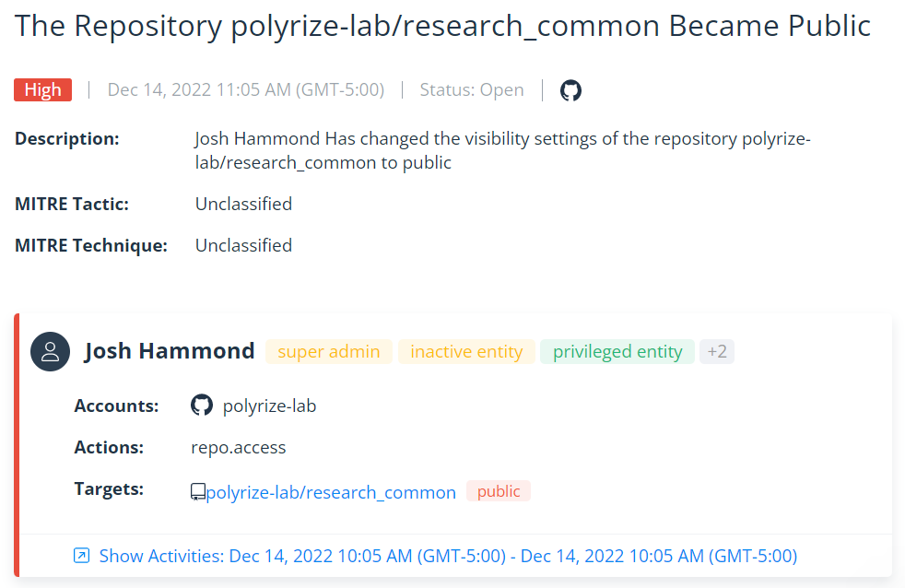This screenshot has height=588, width=905.
Task: Click the MITRE Tactic Unclassified value
Action: click(x=243, y=204)
